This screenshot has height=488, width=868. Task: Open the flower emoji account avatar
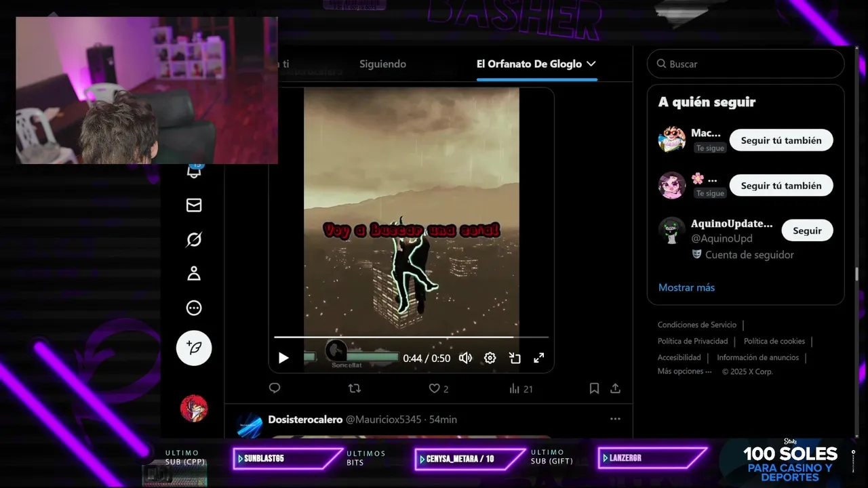[x=672, y=185]
